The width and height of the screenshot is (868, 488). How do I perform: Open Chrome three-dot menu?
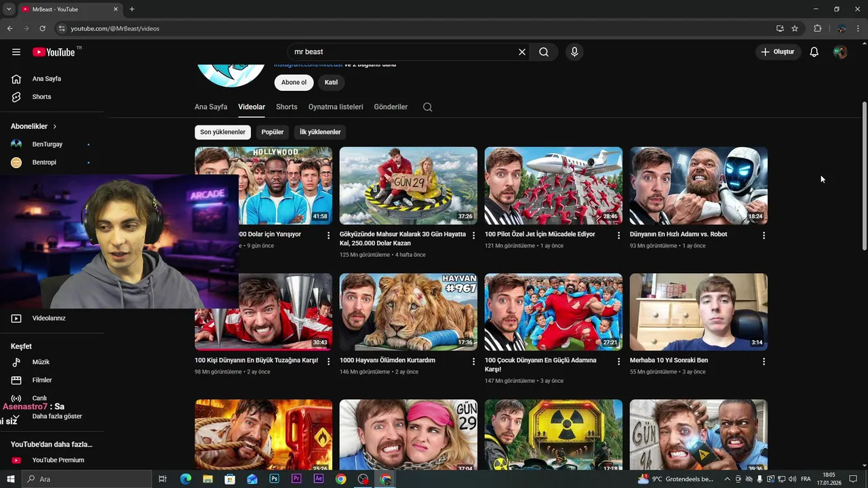point(859,28)
